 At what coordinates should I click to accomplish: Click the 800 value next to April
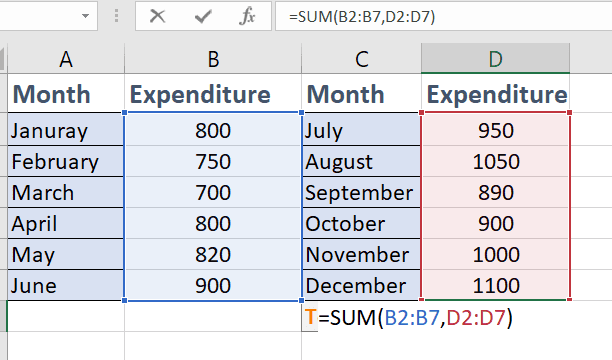[x=213, y=223]
